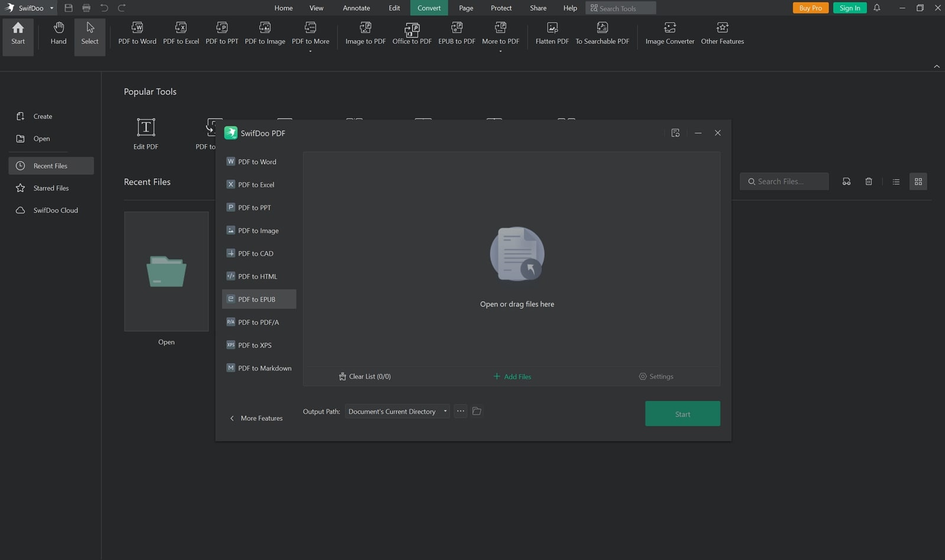Click Clear List (0/0)

[365, 377]
